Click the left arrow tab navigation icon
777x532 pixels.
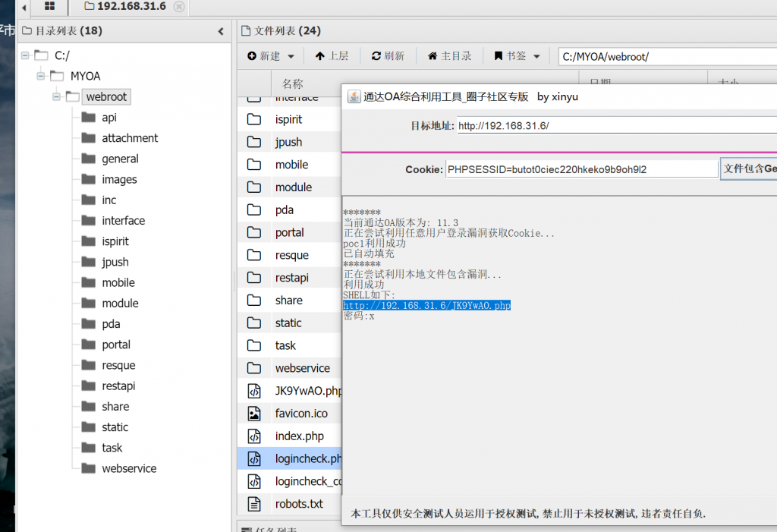[x=24, y=7]
